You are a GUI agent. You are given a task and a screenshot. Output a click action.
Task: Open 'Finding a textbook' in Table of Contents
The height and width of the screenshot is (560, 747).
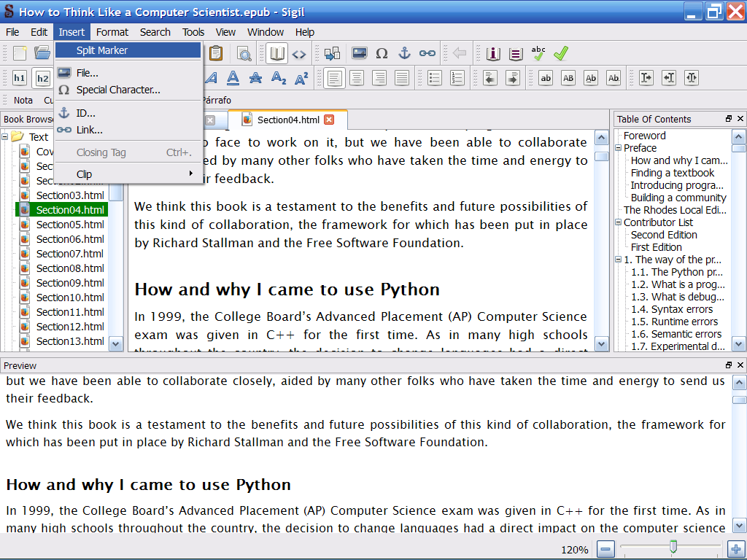(672, 173)
